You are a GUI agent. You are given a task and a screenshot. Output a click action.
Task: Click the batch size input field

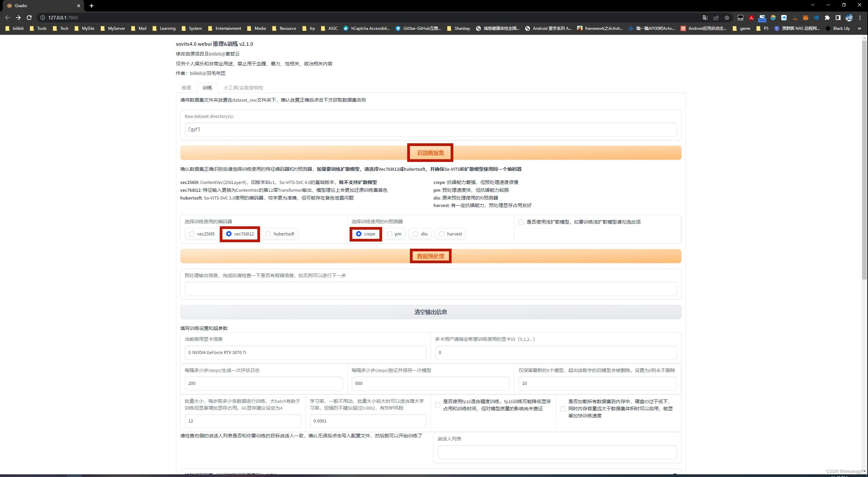tap(243, 421)
